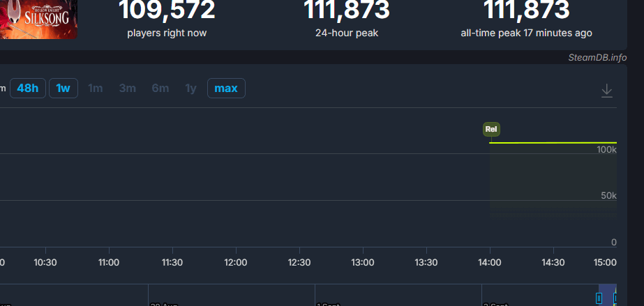This screenshot has height=306, width=644.
Task: Show the max time range
Action: point(226,89)
